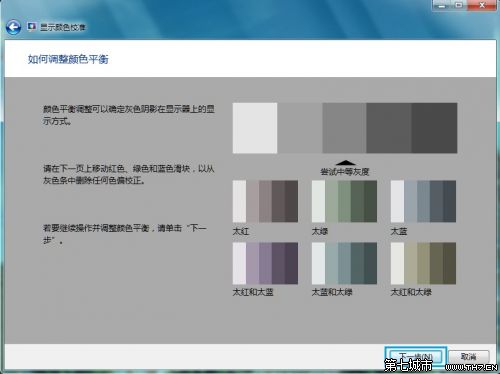Click the paragraph starting 请在下一页上移动红色
Viewport: 500px width, 374px height.
coord(129,174)
